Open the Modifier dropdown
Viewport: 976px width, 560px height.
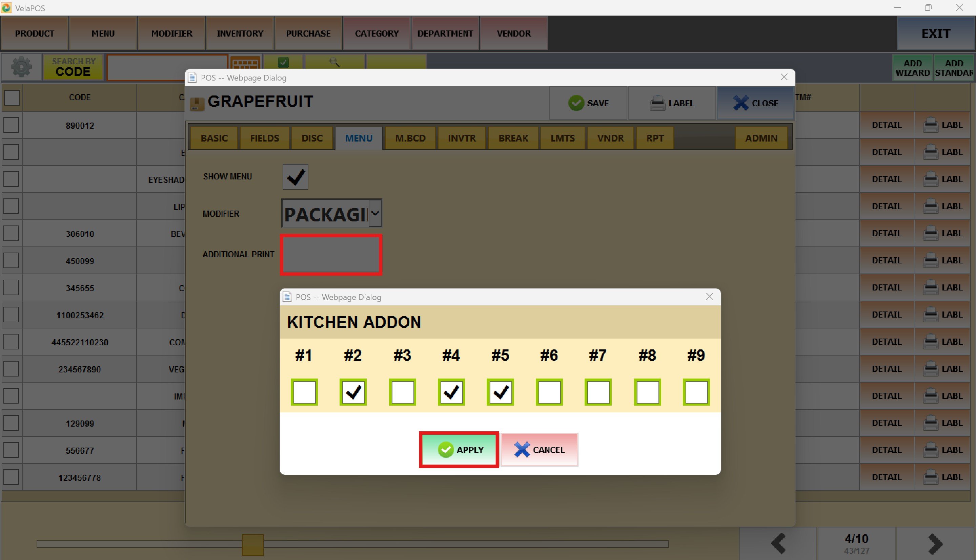[375, 213]
